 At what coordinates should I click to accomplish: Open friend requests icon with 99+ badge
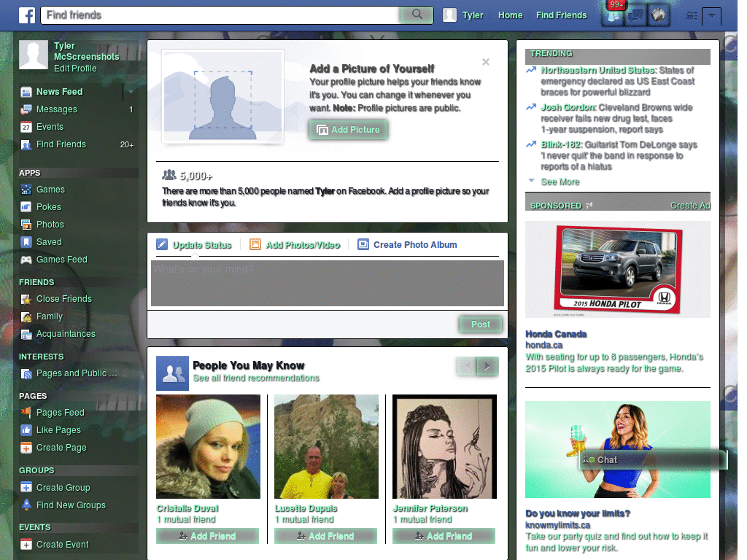613,16
